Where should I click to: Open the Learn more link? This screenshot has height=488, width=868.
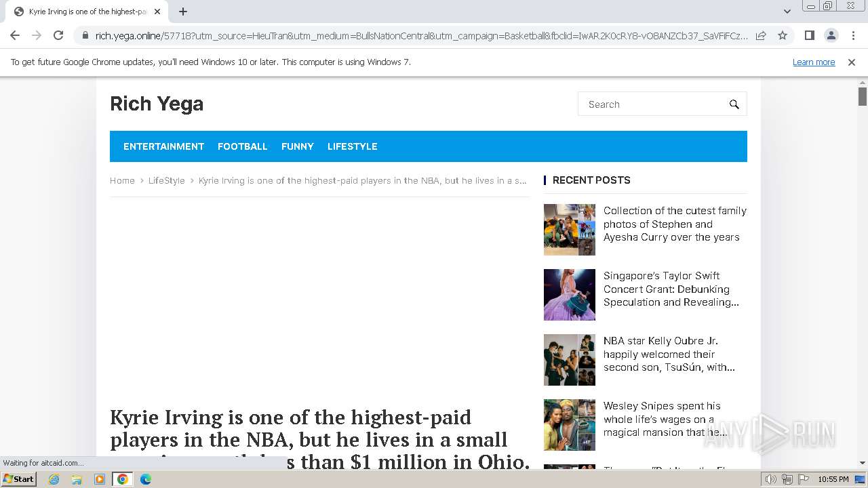coord(814,62)
